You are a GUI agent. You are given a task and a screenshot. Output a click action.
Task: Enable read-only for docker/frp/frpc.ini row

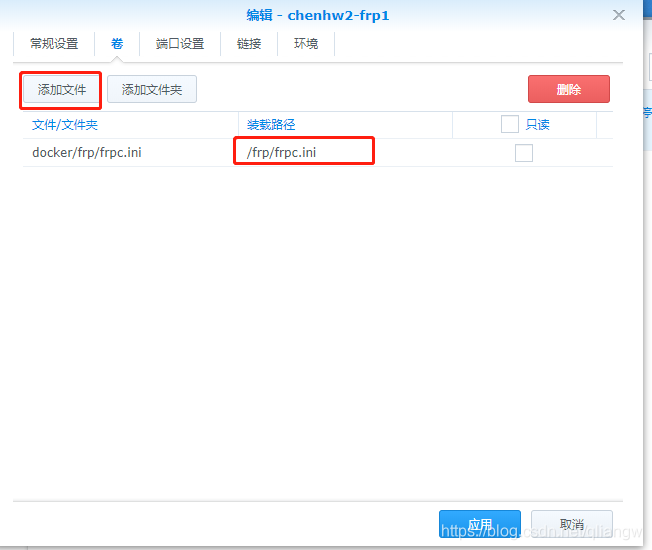[524, 153]
